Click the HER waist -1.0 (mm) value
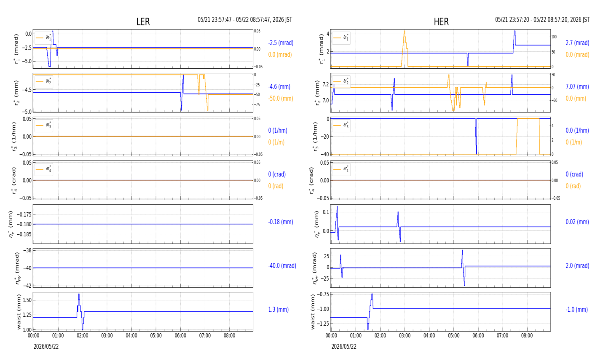The image size is (595, 364). tap(576, 310)
